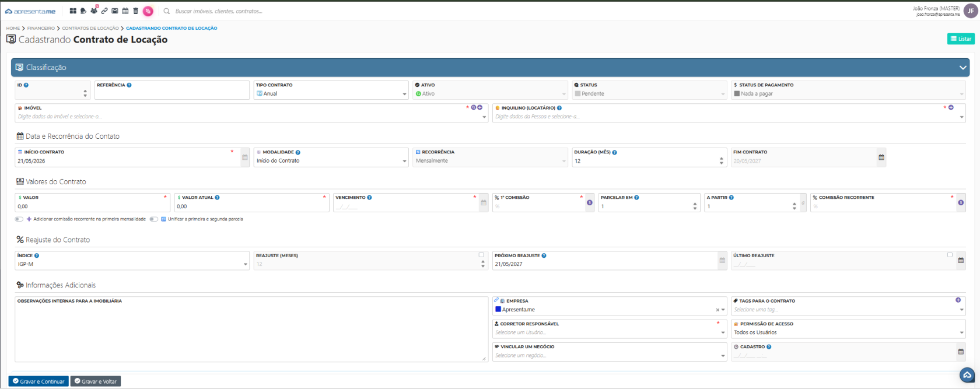
Task: Click the plus icon to add a new IMÓVEL
Action: coord(480,107)
